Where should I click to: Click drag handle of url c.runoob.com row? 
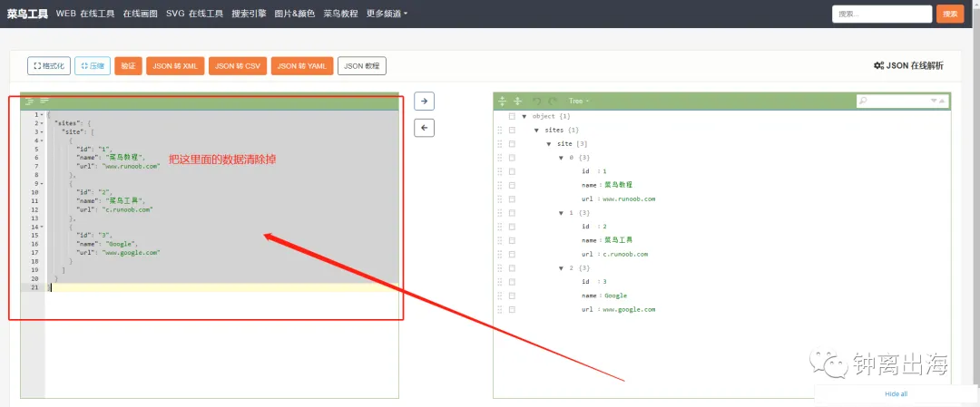pos(499,254)
